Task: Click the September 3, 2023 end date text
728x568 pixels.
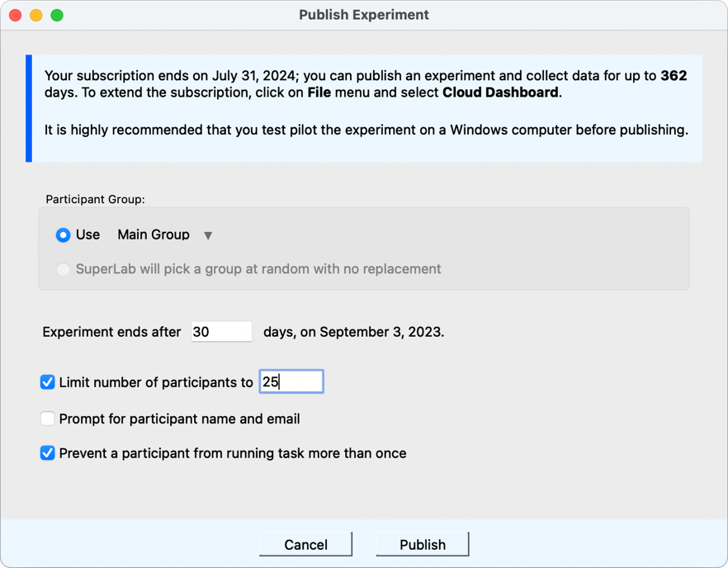Action: click(x=381, y=332)
